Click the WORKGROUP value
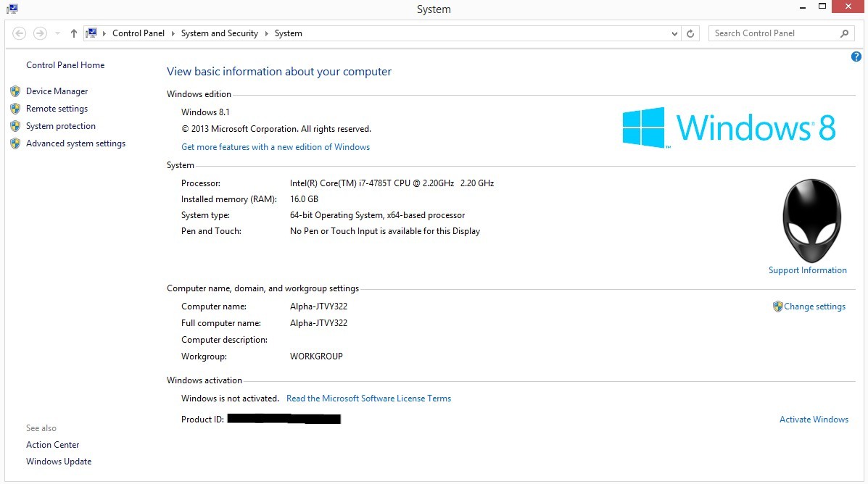 316,356
